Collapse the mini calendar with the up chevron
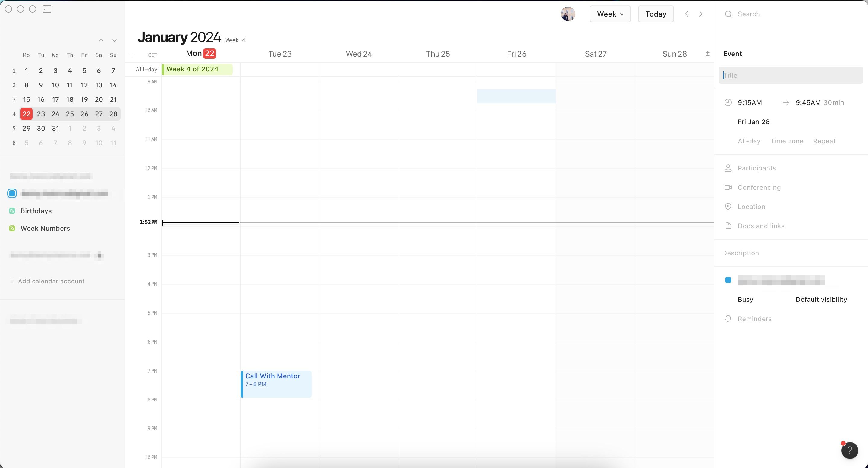868x468 pixels. [x=102, y=40]
